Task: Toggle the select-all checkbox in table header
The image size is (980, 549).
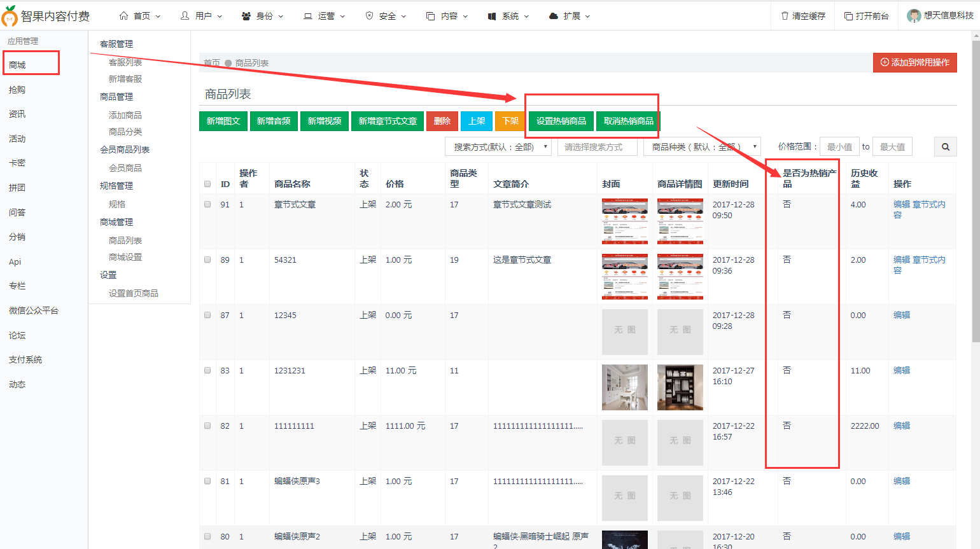Action: coord(207,184)
